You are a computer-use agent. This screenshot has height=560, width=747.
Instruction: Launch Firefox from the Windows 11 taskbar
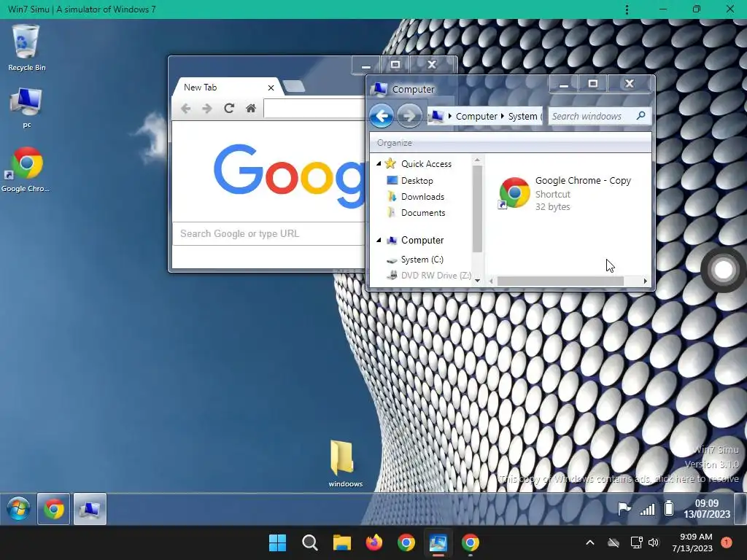(x=374, y=542)
